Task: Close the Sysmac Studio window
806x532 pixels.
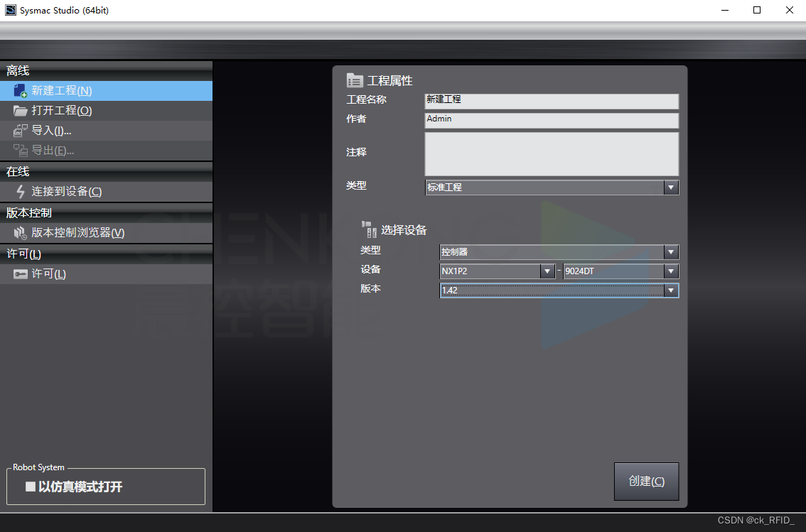Action: [x=790, y=10]
